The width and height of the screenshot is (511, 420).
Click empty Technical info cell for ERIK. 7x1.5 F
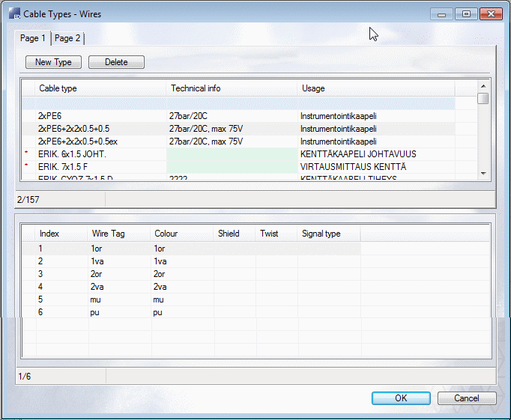[232, 166]
